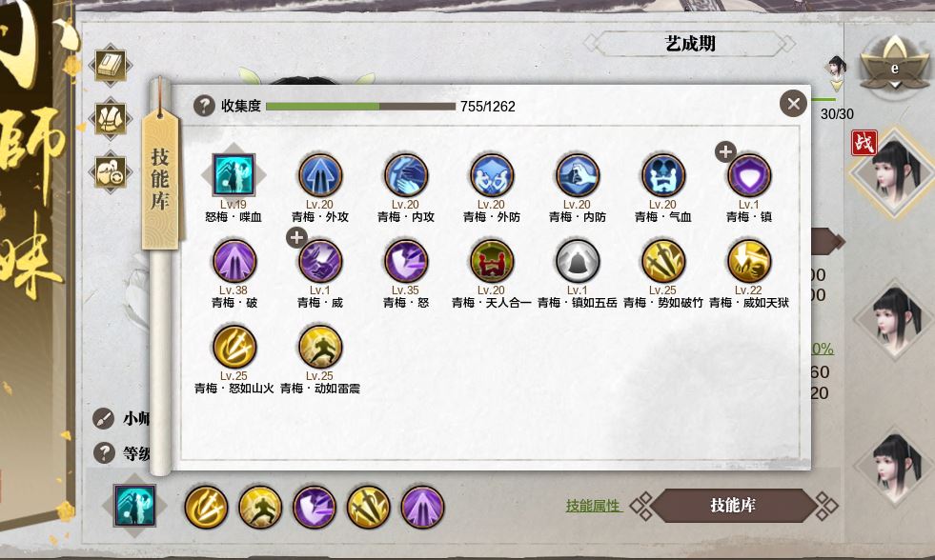Select the character portrait marked 战
935x560 pixels.
(x=893, y=172)
